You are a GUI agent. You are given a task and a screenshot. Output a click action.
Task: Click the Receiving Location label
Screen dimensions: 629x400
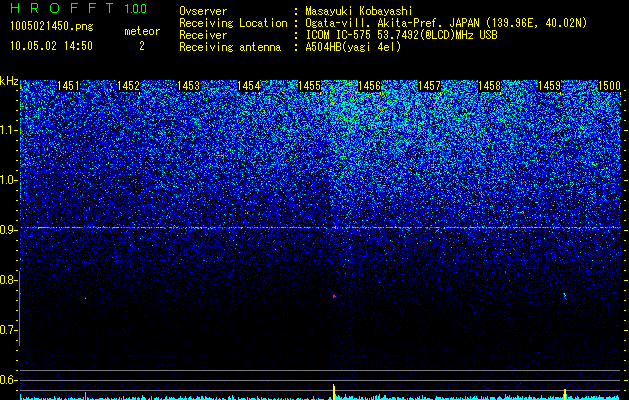pyautogui.click(x=233, y=23)
